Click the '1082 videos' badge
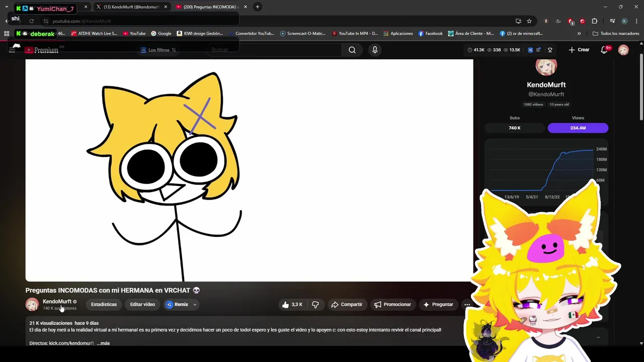This screenshot has width=644, height=362. pos(533,104)
